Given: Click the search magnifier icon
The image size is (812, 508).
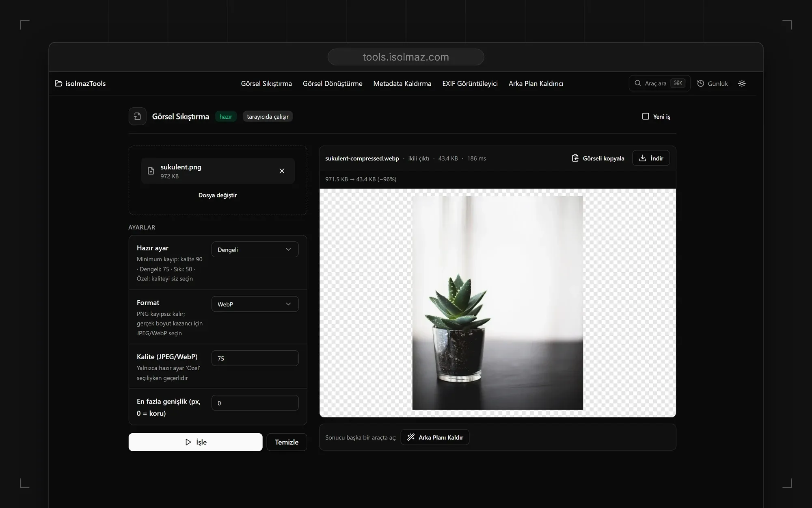Looking at the screenshot, I should pyautogui.click(x=638, y=83).
